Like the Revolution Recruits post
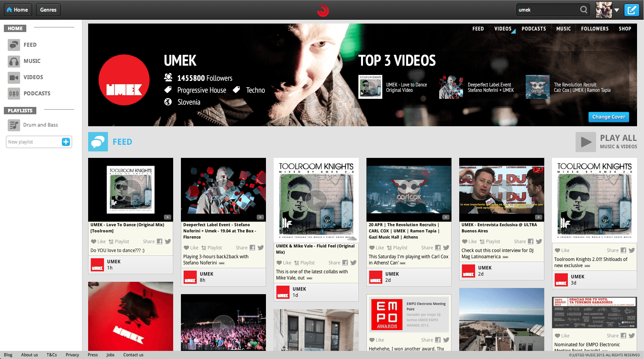Screen dimensions: 644x359 tap(377, 248)
